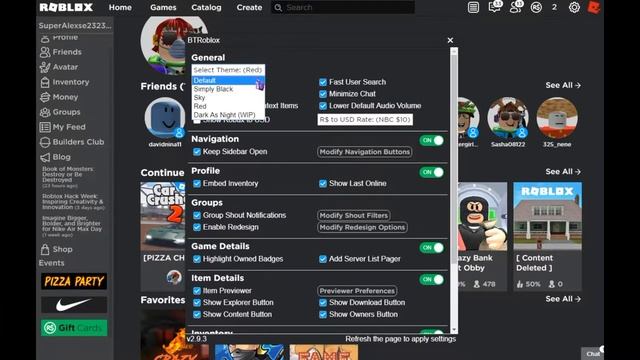Toggle Show Owners Button checkbox
640x360 pixels.
(323, 315)
